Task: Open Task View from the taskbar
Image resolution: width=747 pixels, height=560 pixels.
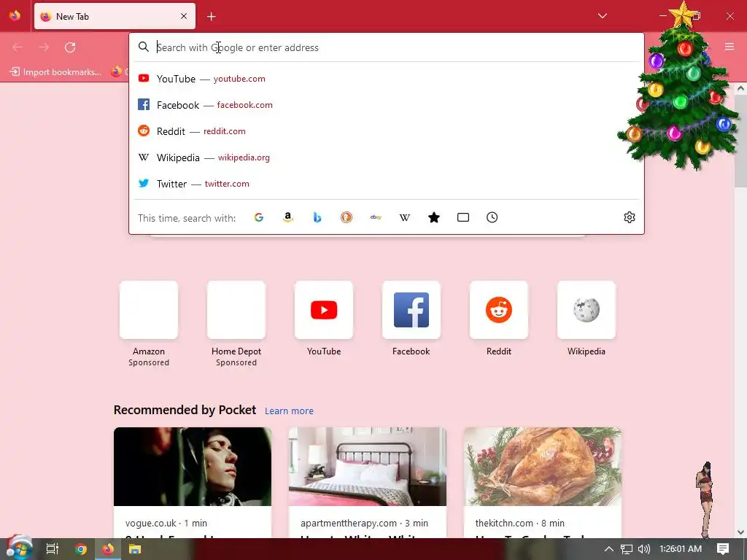Action: 53,549
